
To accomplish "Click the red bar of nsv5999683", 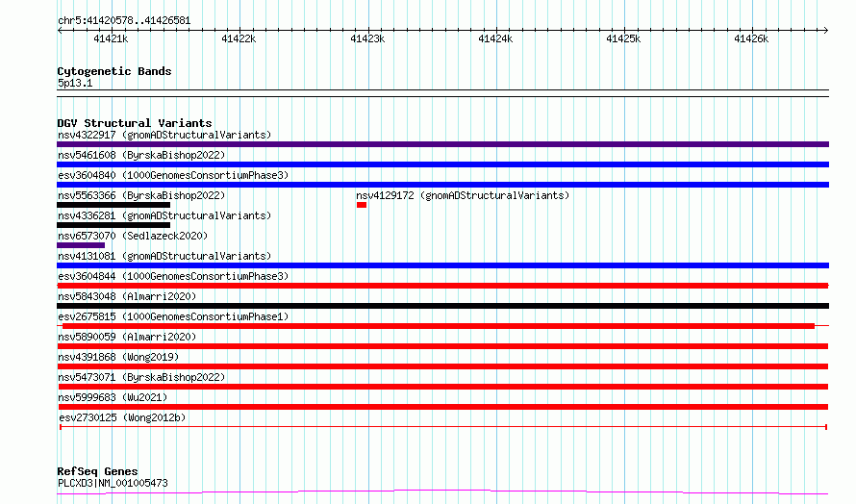I will [x=442, y=407].
